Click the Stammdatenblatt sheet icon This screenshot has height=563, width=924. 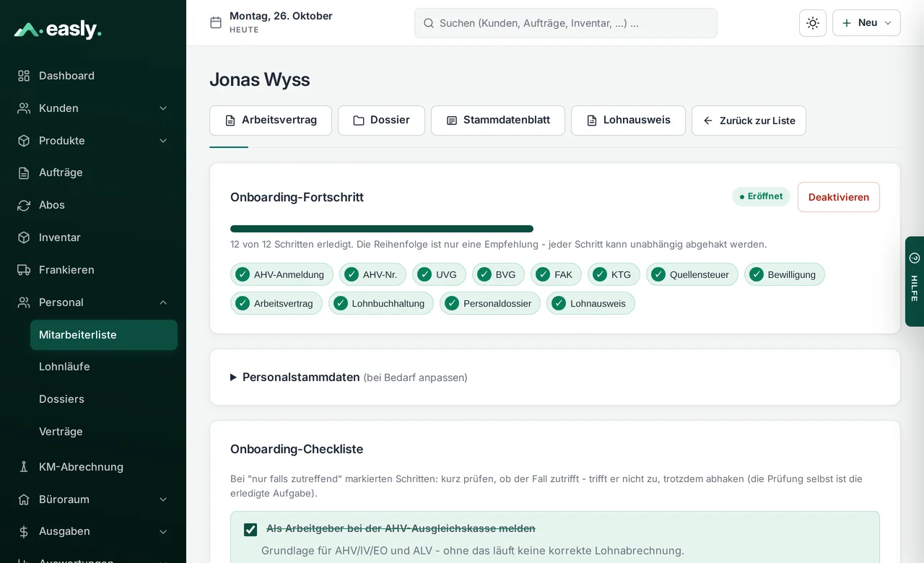[x=452, y=121]
